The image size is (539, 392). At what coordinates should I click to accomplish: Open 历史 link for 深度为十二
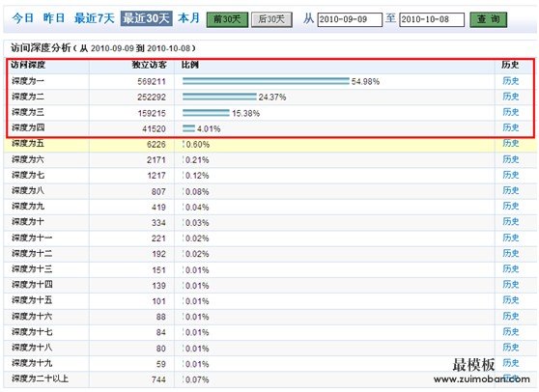pos(510,253)
